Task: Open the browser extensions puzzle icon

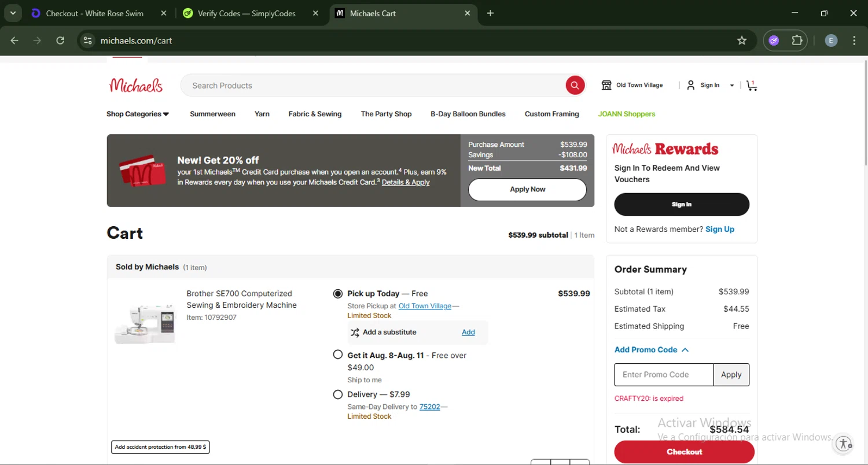Action: click(797, 40)
